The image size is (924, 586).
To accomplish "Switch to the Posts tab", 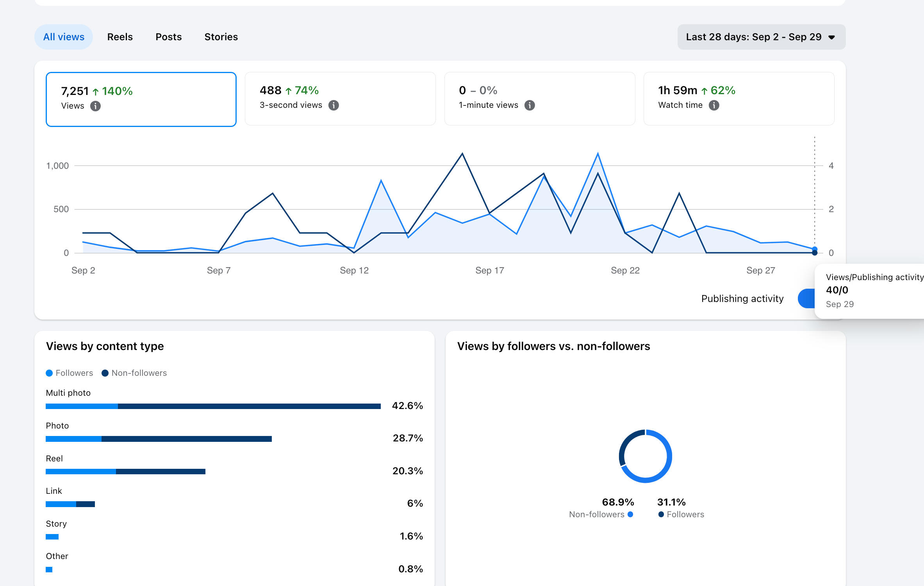I will coord(169,37).
